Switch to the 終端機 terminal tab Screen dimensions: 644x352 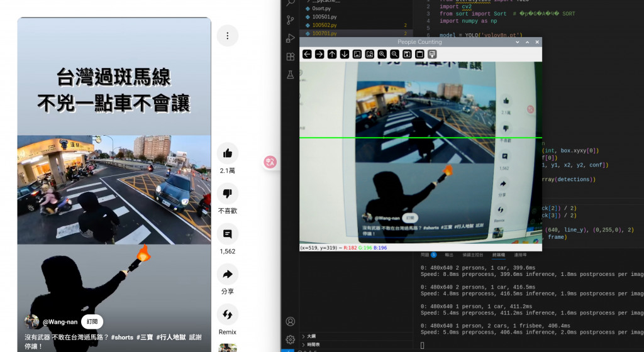(x=499, y=255)
